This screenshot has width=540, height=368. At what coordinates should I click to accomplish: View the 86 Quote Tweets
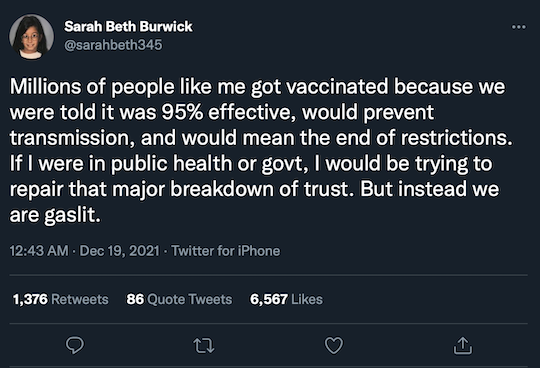pyautogui.click(x=179, y=299)
